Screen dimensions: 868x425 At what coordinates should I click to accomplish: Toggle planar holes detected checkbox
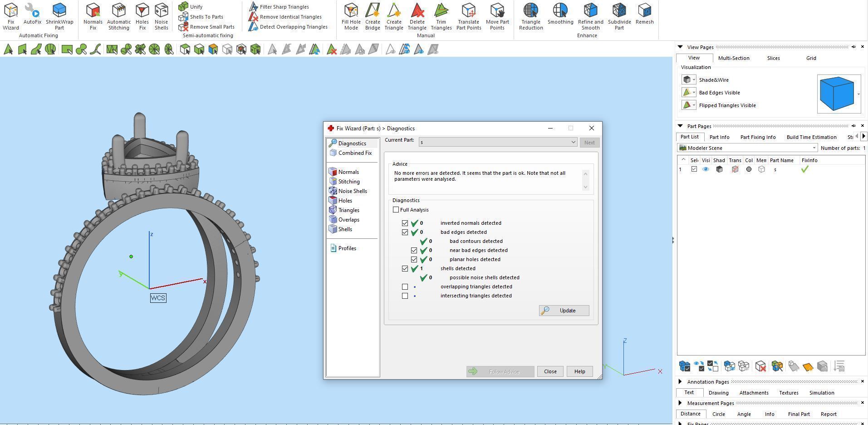414,259
